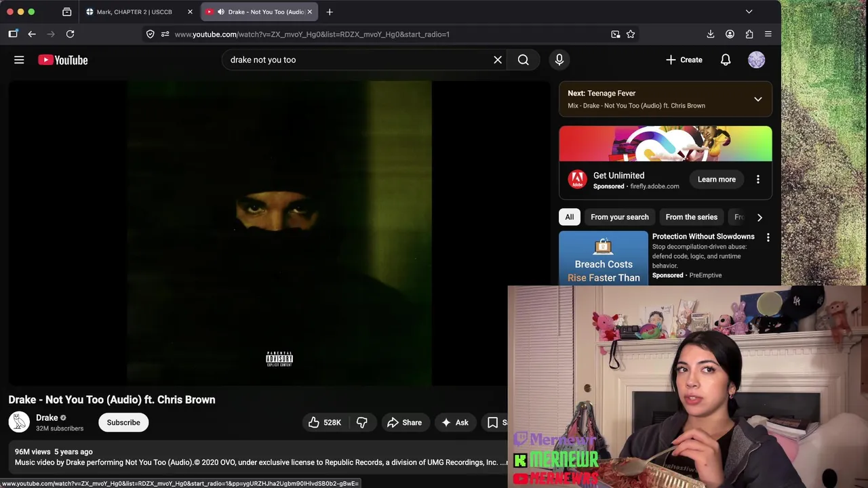Image resolution: width=868 pixels, height=488 pixels.
Task: Share the Drake video
Action: pos(405,422)
